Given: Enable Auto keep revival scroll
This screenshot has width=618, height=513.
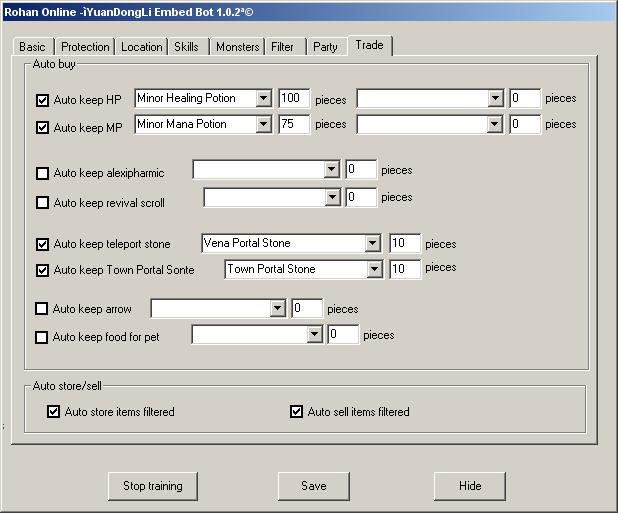Looking at the screenshot, I should tap(42, 203).
